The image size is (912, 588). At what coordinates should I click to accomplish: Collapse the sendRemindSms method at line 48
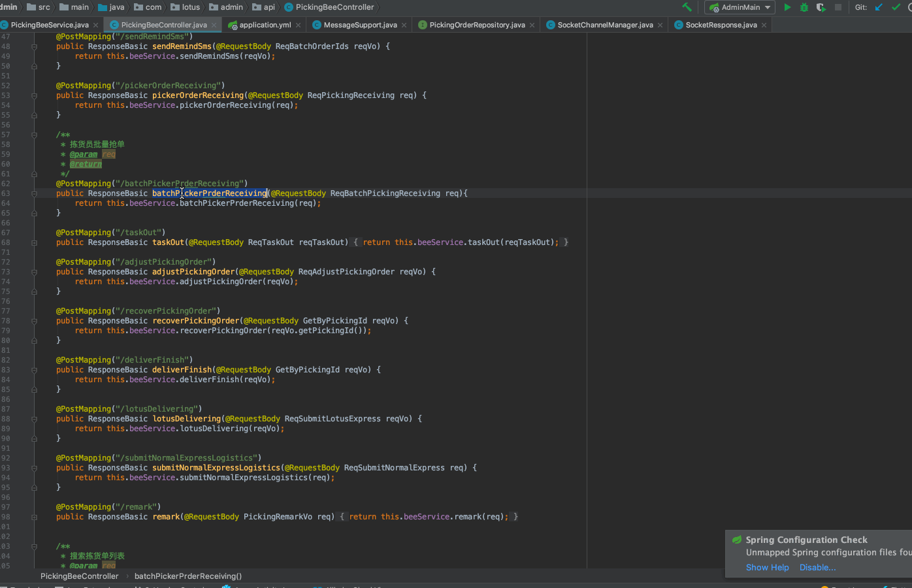34,46
